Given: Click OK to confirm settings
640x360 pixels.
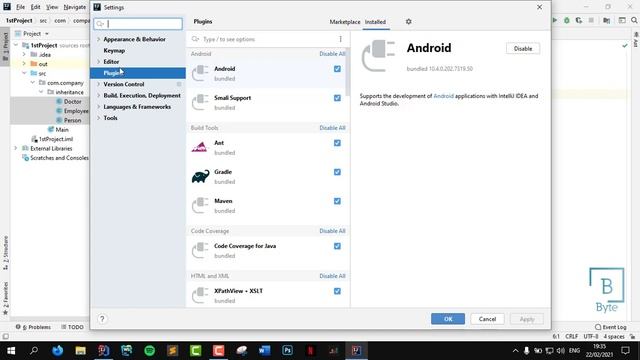Looking at the screenshot, I should point(448,319).
